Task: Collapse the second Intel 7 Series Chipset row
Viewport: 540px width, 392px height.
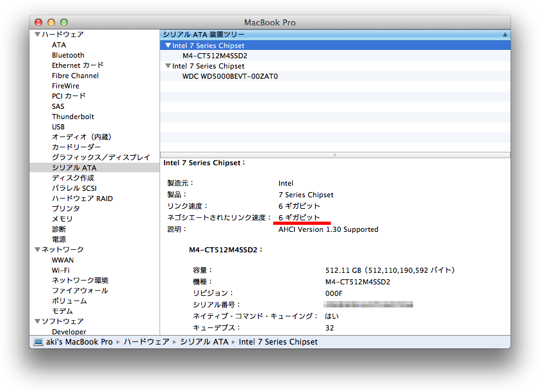Action: click(168, 66)
